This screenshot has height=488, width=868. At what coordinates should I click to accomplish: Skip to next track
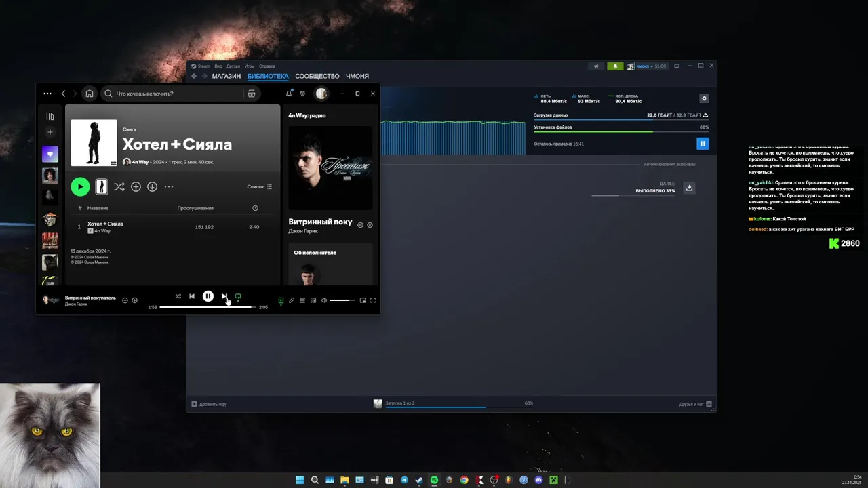coord(224,296)
